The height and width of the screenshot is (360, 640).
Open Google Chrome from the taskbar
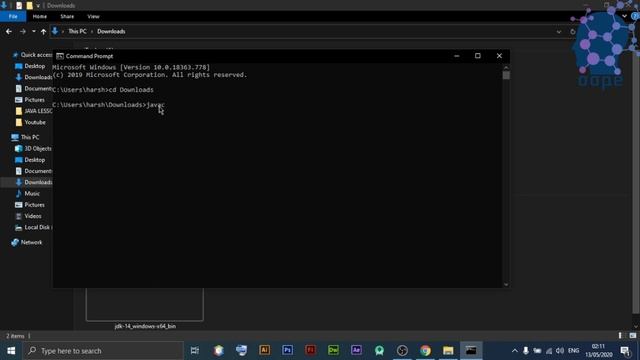pyautogui.click(x=425, y=351)
